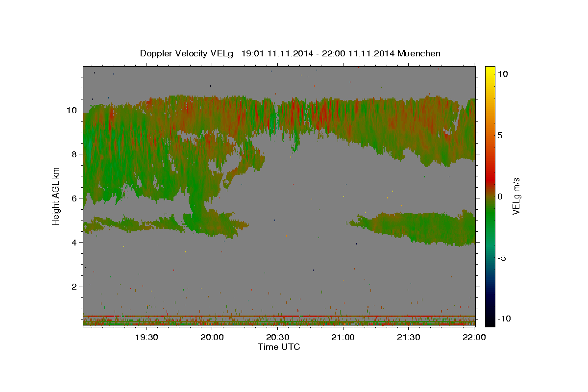Click the height tick label 10

click(x=71, y=110)
